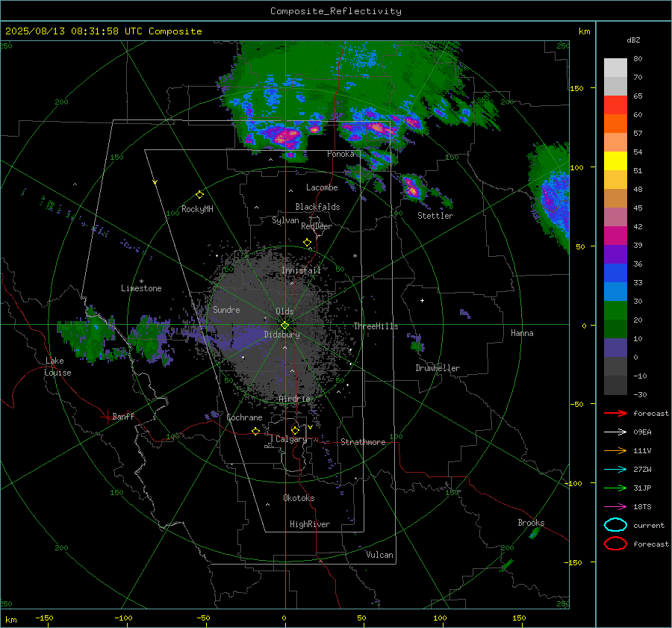Click the Limestone label
Viewport: 672px width, 628px height.
tap(141, 288)
